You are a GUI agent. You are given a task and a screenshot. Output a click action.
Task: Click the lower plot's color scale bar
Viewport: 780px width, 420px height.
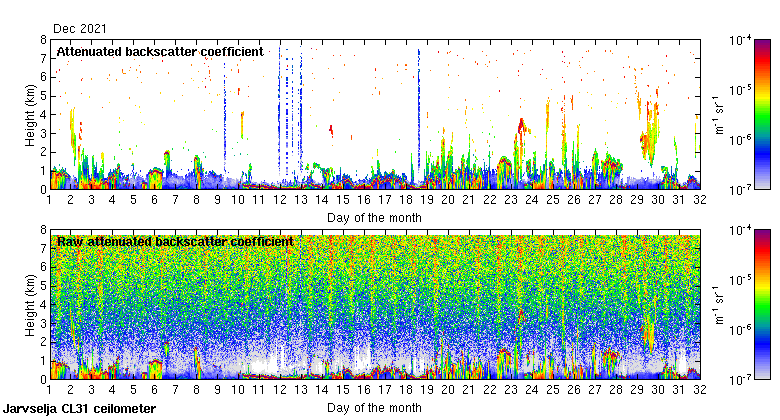coord(762,305)
